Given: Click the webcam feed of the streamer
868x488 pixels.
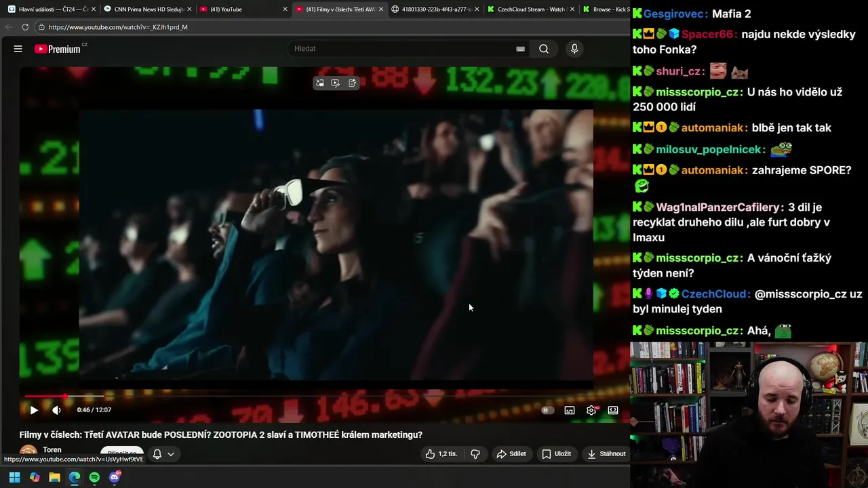Looking at the screenshot, I should [749, 415].
